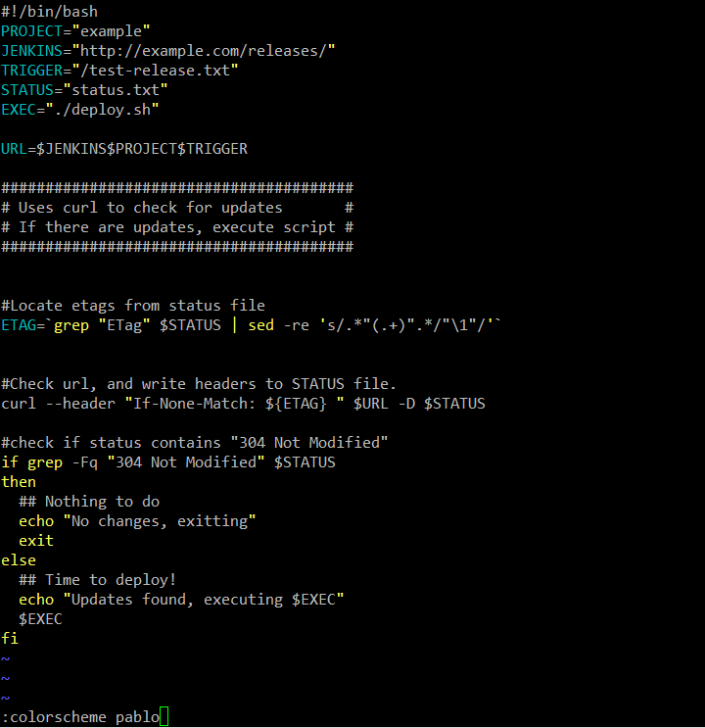Click echo "No changes, exitting" line
The image size is (705, 728).
click(x=137, y=521)
